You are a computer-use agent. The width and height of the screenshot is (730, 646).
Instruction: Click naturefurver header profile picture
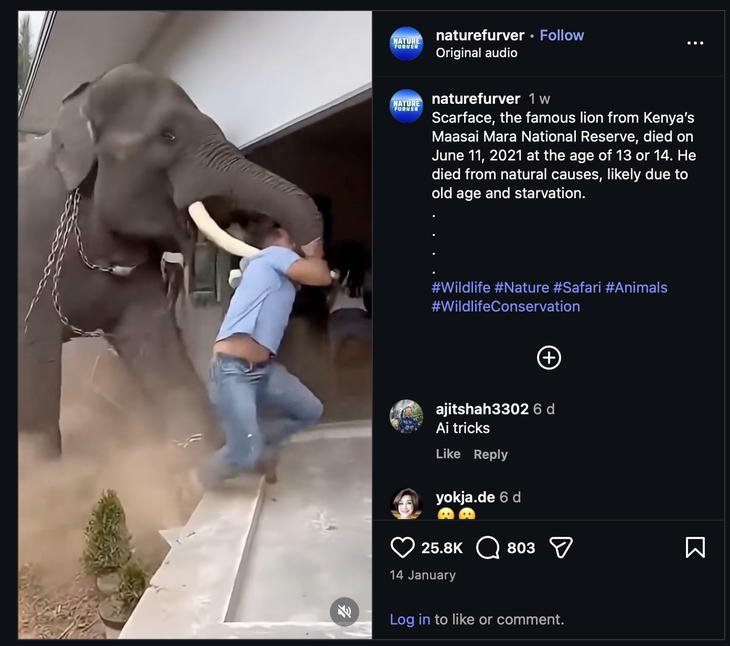[406, 43]
